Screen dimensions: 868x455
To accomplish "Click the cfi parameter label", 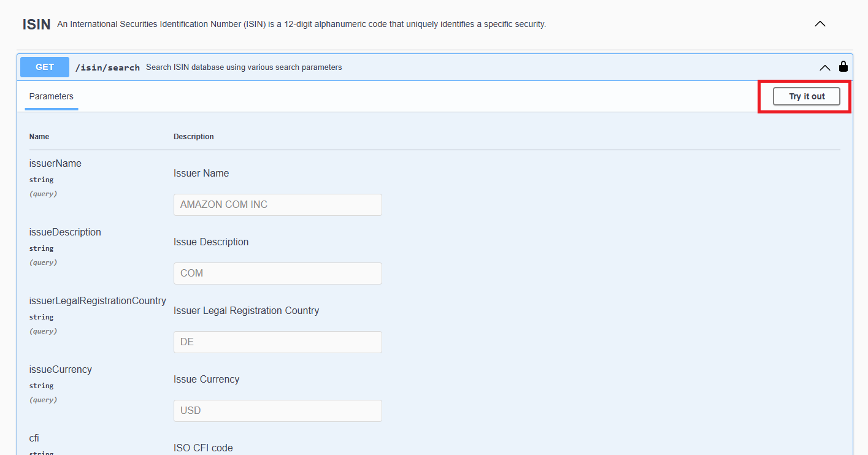I will (34, 438).
